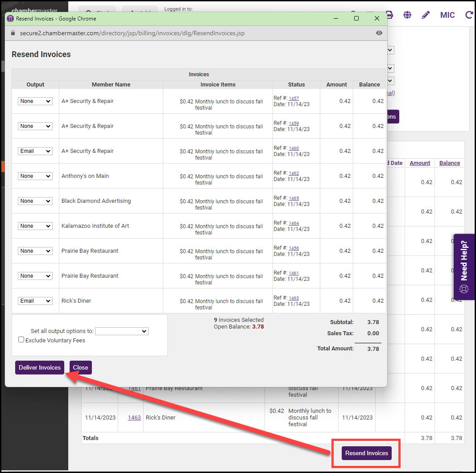This screenshot has height=473, width=476.
Task: Click the globe icon in top toolbar
Action: pos(407,15)
